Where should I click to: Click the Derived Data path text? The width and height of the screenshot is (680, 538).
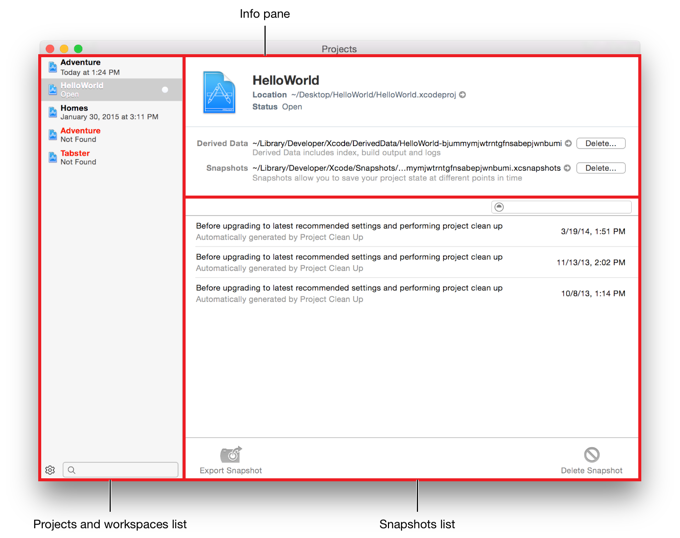point(407,143)
